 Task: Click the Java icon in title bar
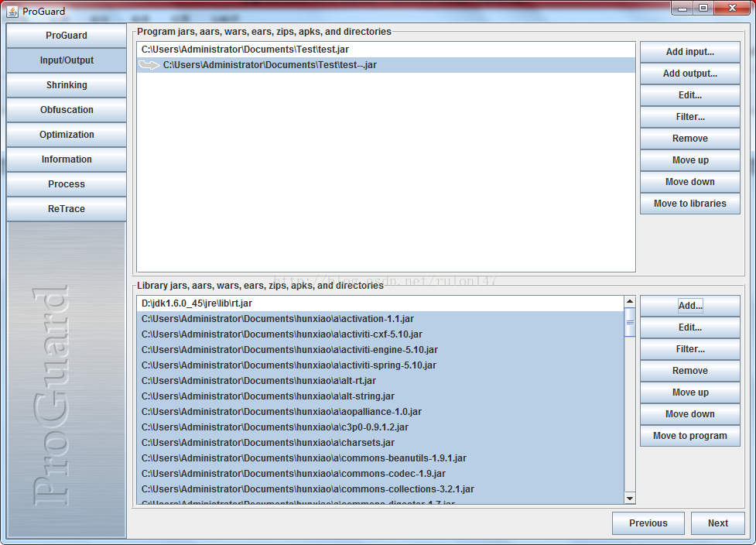pyautogui.click(x=12, y=11)
